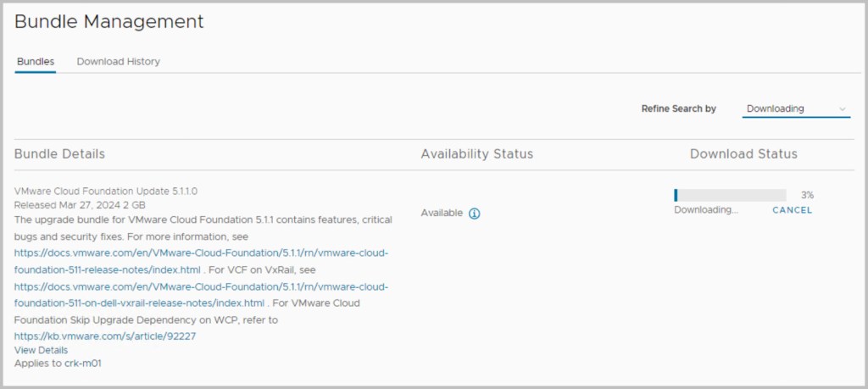Click the Downloading... status text

[x=705, y=210]
